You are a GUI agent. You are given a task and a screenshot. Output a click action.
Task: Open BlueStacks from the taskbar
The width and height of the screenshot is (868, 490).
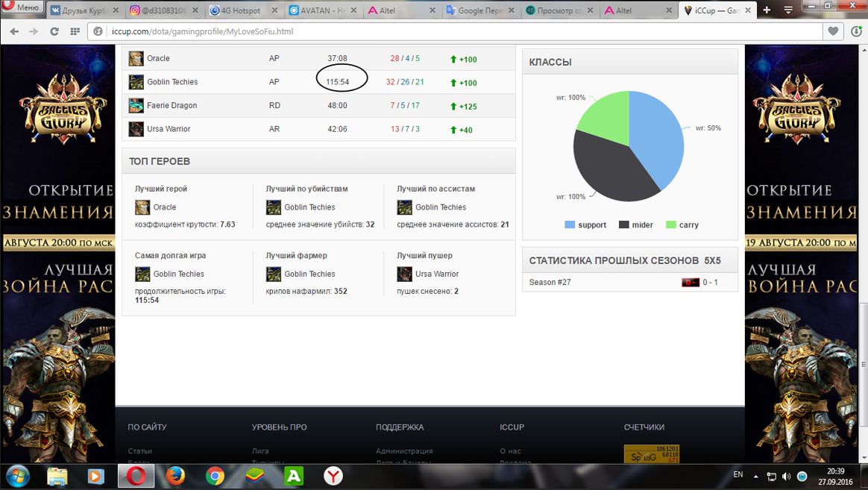254,476
